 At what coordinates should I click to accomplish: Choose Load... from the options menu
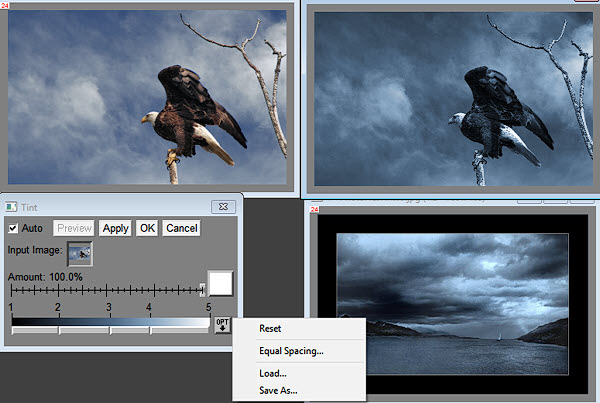[x=273, y=373]
